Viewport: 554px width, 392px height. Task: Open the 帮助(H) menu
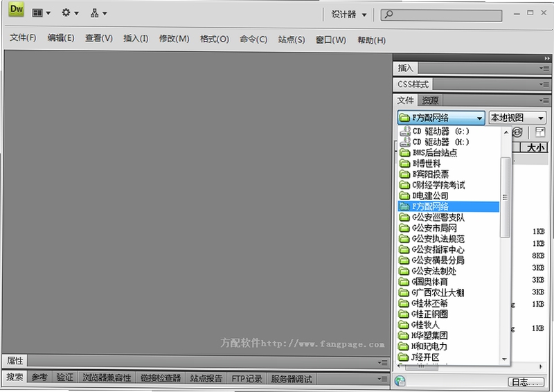pos(371,40)
